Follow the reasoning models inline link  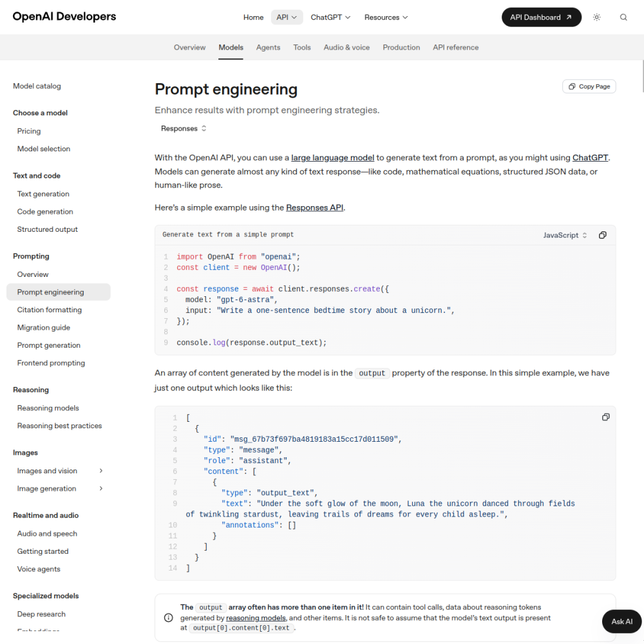click(x=256, y=618)
